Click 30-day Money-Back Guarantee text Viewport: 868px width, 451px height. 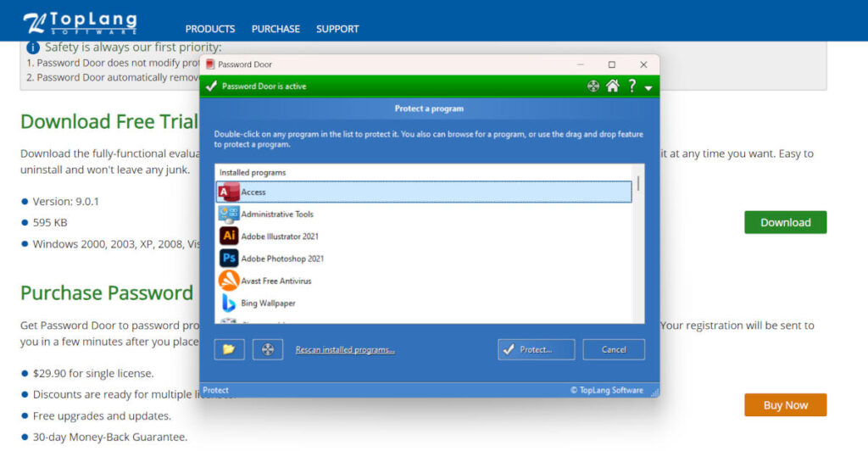tap(110, 437)
